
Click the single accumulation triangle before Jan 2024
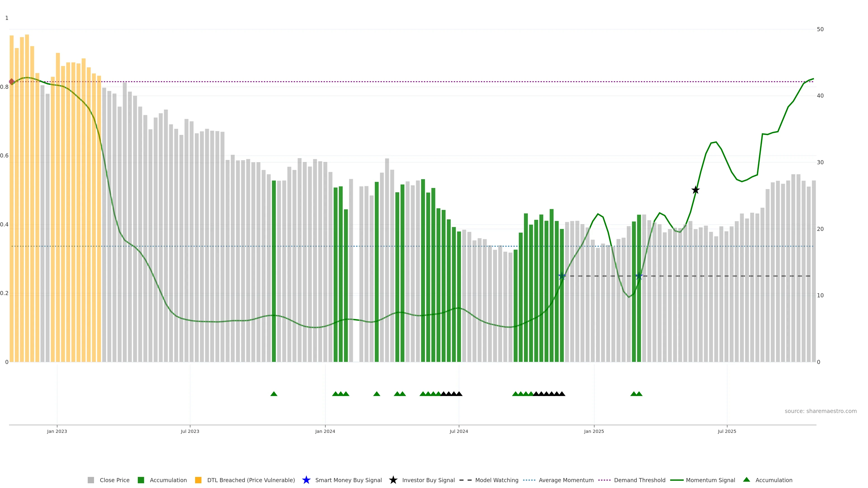tap(274, 394)
